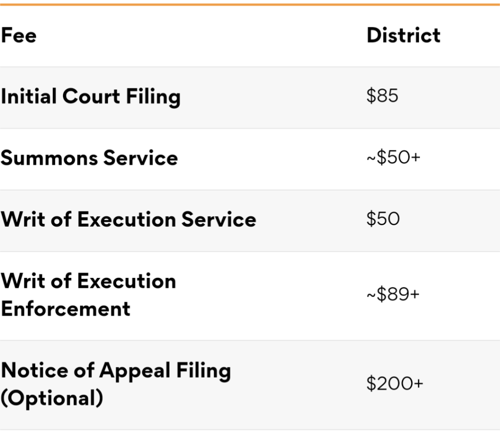Click the word Initial in first row
The height and width of the screenshot is (448, 500).
(29, 96)
